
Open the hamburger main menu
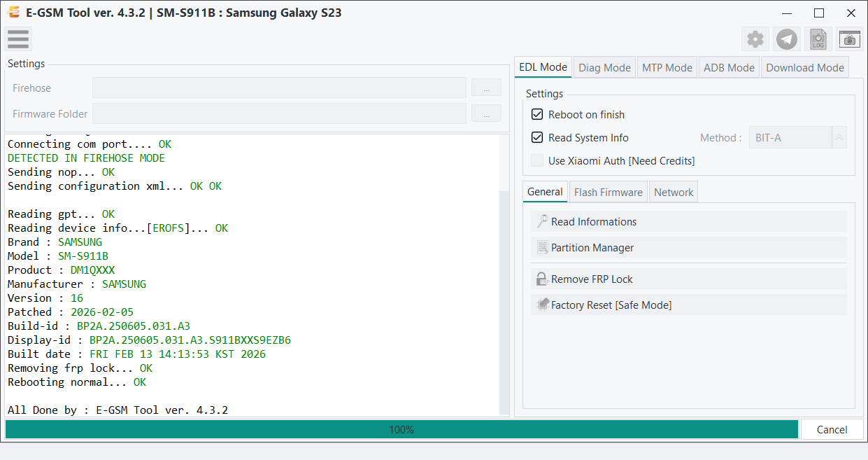(18, 39)
